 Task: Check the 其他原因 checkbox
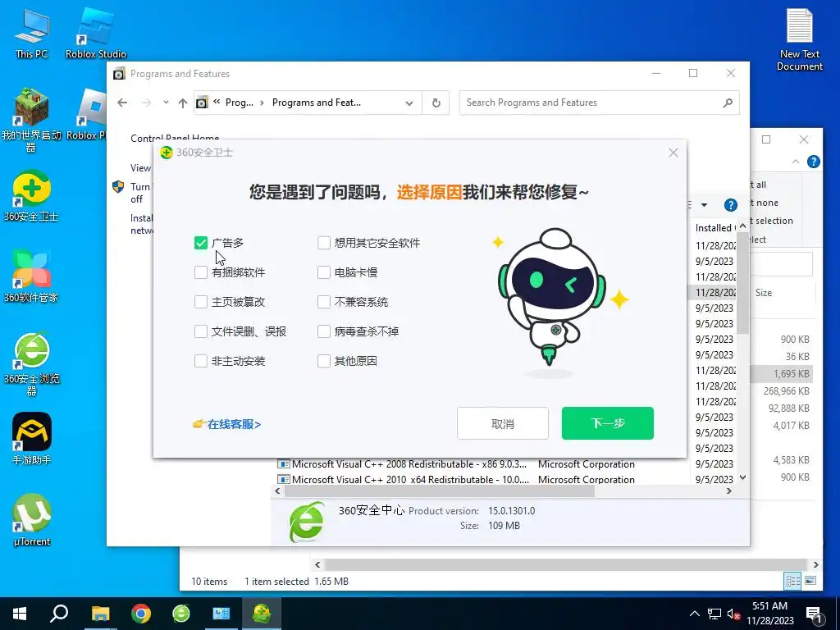(323, 361)
